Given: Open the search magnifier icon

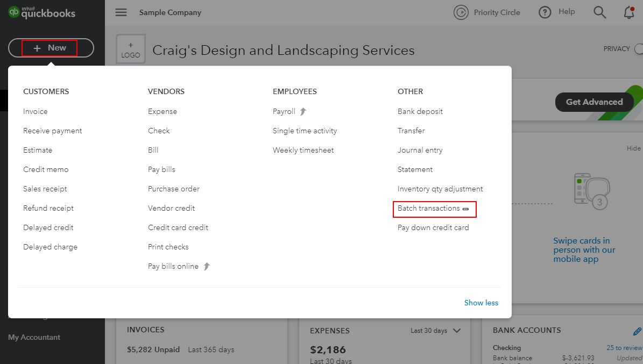Looking at the screenshot, I should click(x=599, y=12).
